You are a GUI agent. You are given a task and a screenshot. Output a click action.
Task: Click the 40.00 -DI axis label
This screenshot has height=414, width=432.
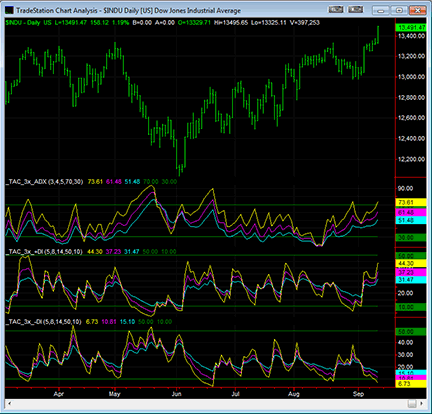[x=405, y=343]
